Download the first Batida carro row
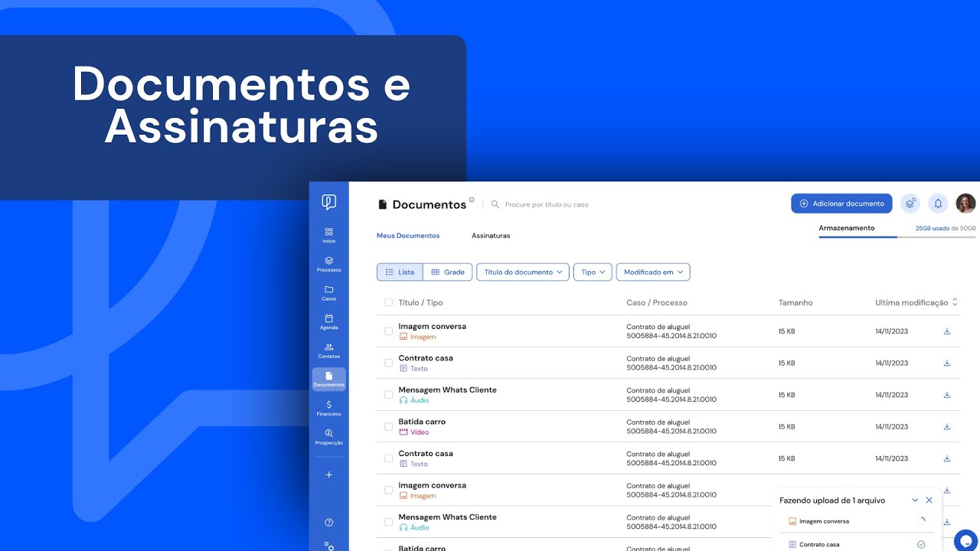Viewport: 980px width, 551px height. (947, 426)
